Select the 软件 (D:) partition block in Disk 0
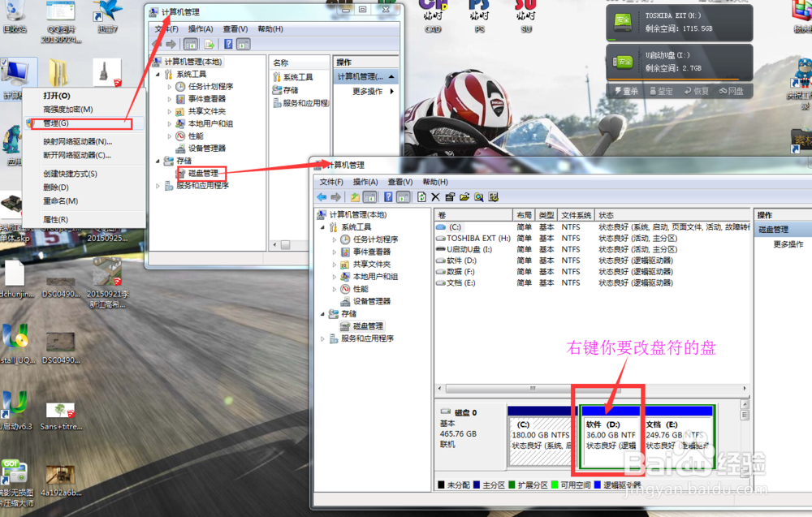 (612, 437)
